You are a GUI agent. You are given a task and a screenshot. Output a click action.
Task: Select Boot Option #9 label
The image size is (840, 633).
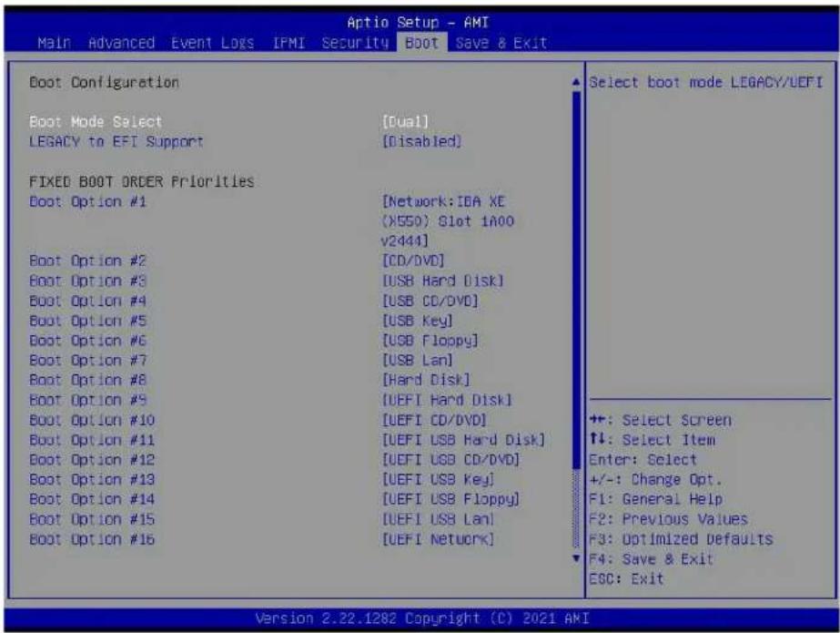click(87, 400)
